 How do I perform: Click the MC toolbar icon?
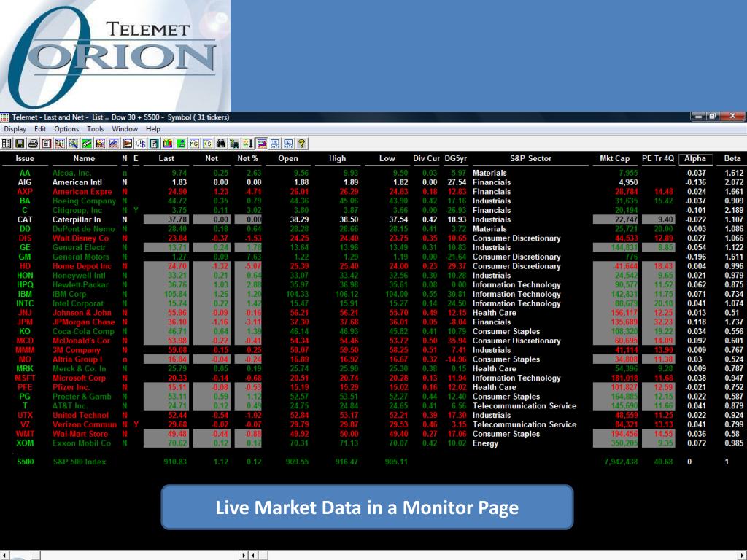[x=194, y=144]
